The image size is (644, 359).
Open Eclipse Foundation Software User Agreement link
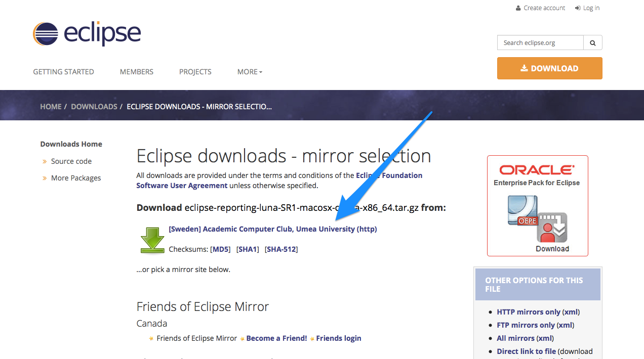279,181
